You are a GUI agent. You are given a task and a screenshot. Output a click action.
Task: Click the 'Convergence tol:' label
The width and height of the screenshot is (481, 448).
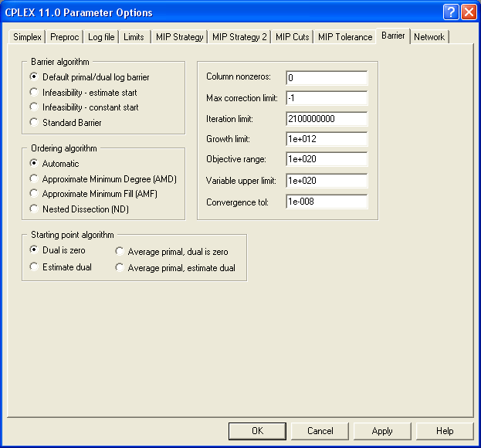238,202
